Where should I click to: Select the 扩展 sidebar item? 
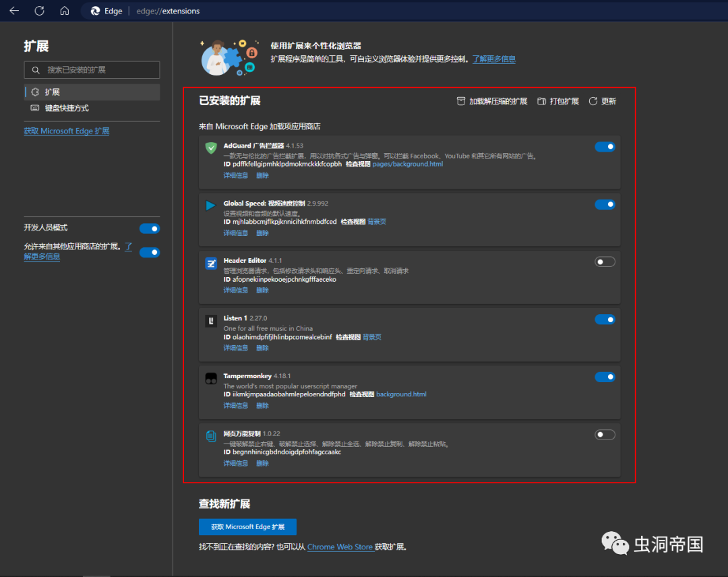coord(92,92)
